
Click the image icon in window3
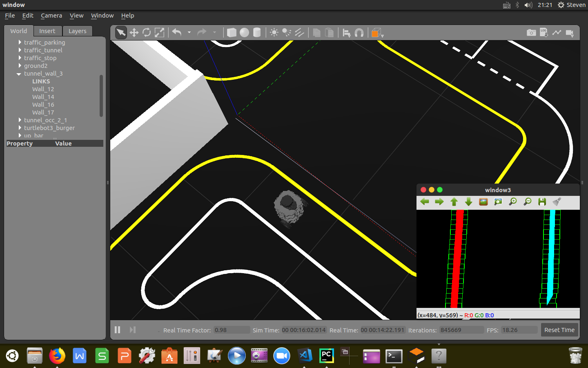(x=483, y=202)
